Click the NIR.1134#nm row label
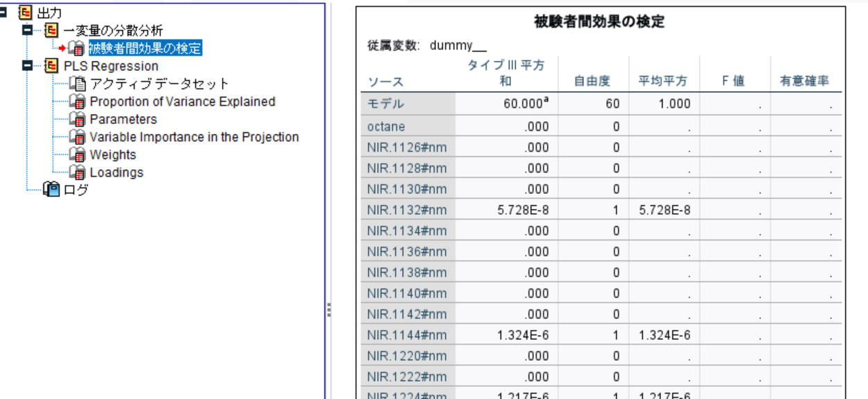Viewport: 868px width, 399px height. tap(408, 231)
